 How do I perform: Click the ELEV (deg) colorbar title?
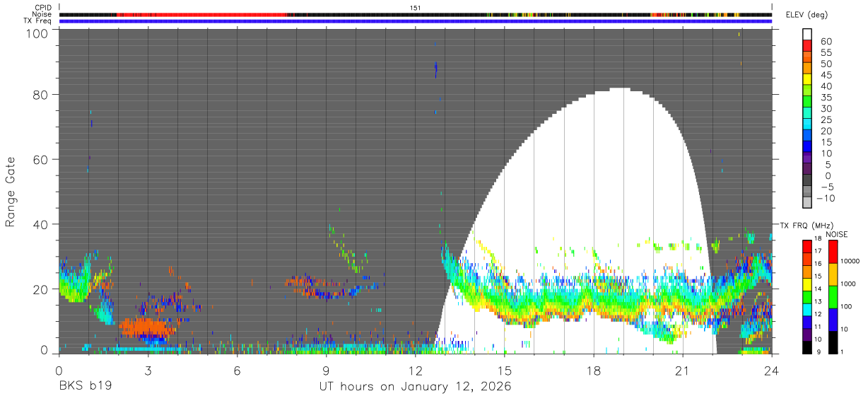(x=807, y=15)
